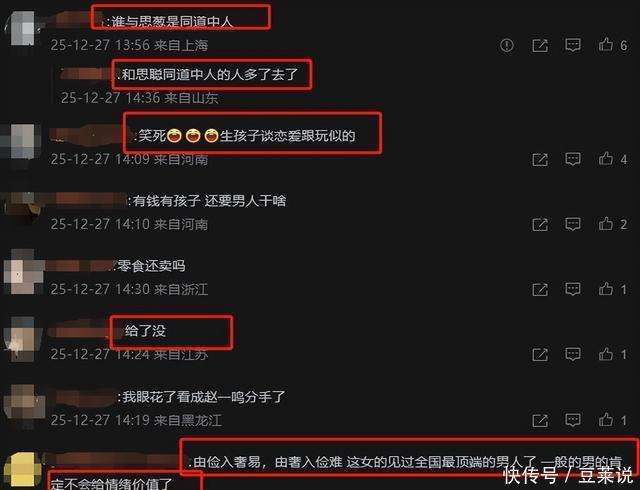Like the Shanghai comment with 6 likes
This screenshot has height=490, width=640.
click(606, 45)
